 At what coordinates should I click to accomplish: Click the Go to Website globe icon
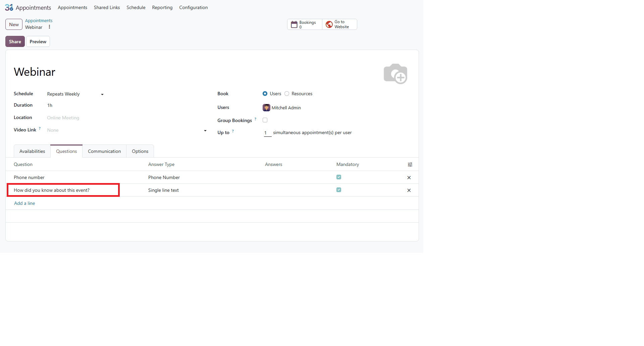[329, 24]
